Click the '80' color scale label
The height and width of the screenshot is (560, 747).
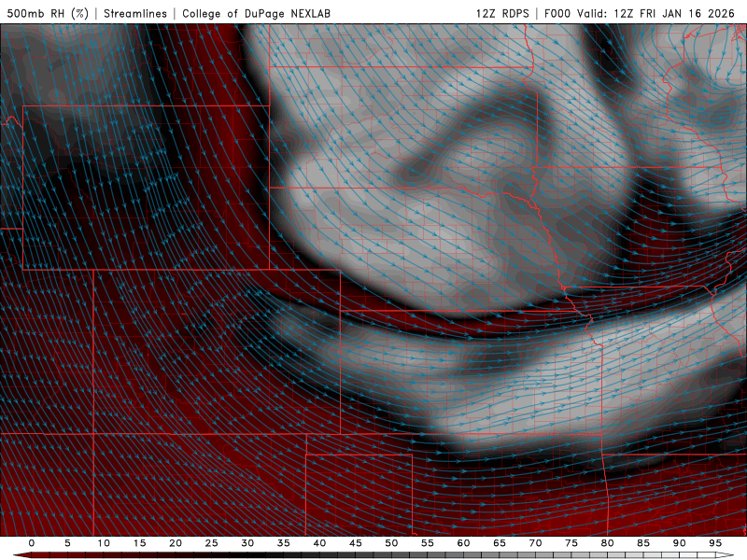click(607, 543)
